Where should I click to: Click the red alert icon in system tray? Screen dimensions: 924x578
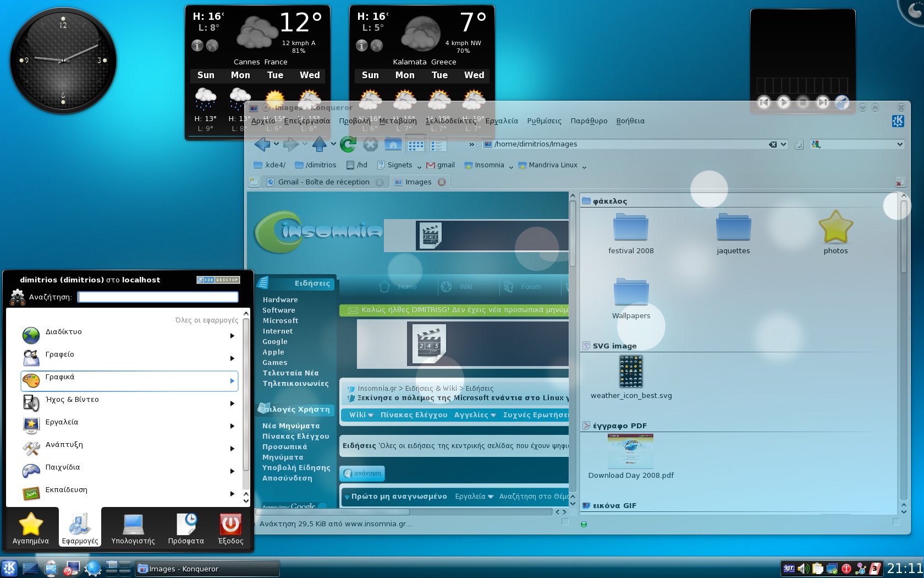point(846,569)
